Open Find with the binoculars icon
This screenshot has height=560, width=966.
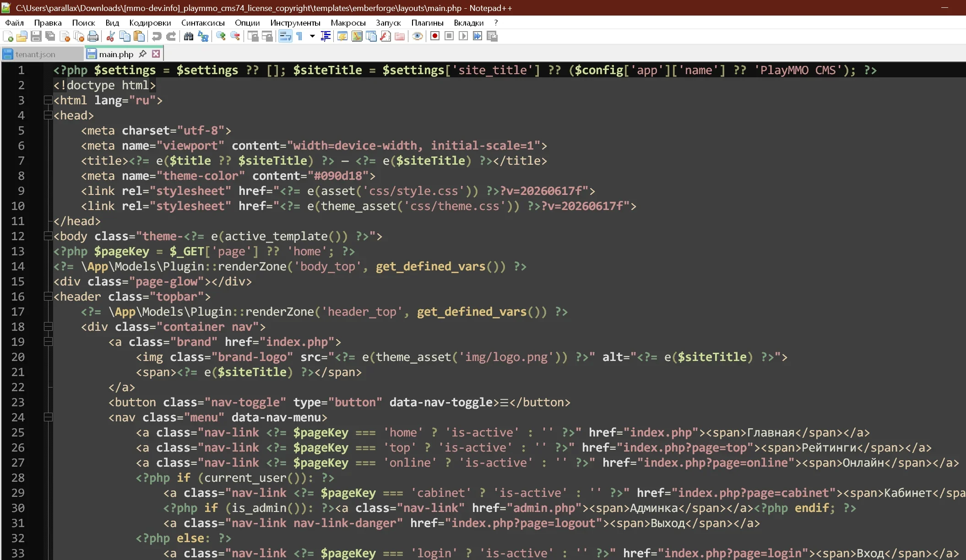(x=189, y=37)
